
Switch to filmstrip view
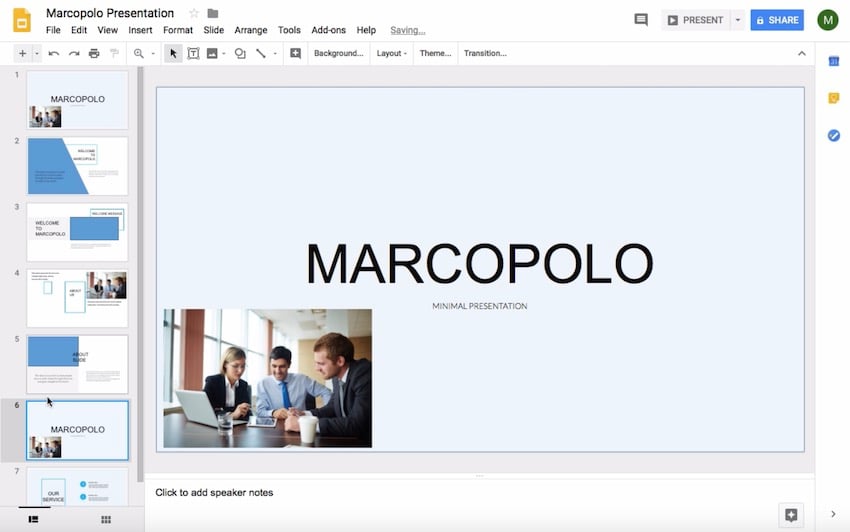pyautogui.click(x=33, y=520)
